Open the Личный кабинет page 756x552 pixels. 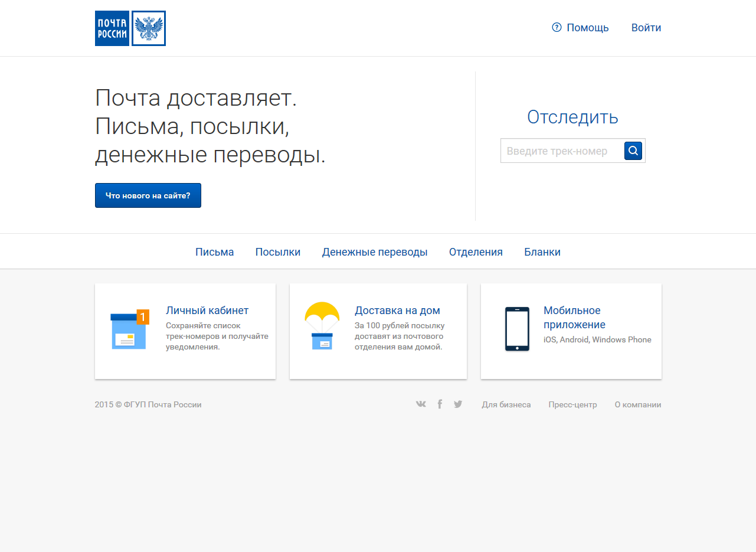coord(207,310)
